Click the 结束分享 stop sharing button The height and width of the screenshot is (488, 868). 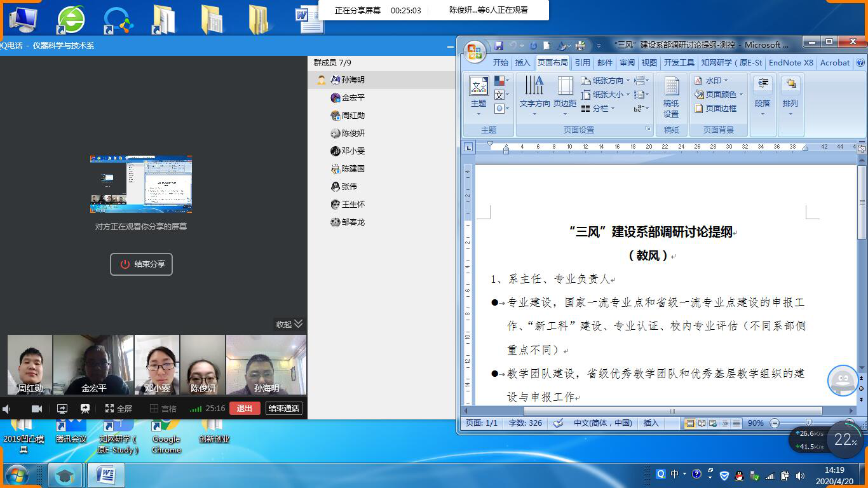pyautogui.click(x=141, y=264)
